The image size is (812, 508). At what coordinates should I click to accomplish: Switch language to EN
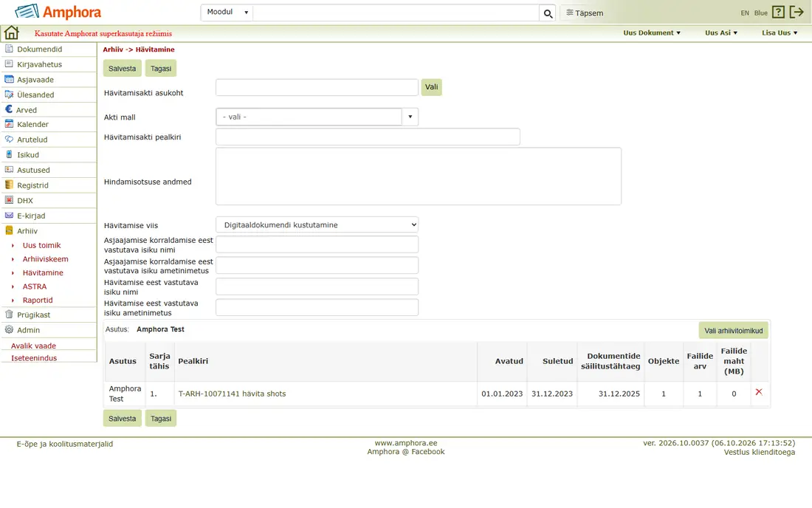pyautogui.click(x=745, y=13)
